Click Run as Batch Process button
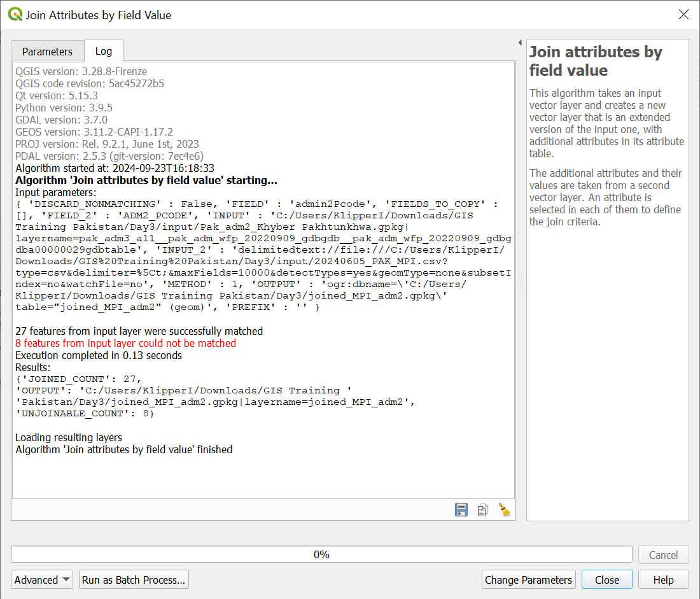Screen dimensions: 700x599 click(x=134, y=580)
